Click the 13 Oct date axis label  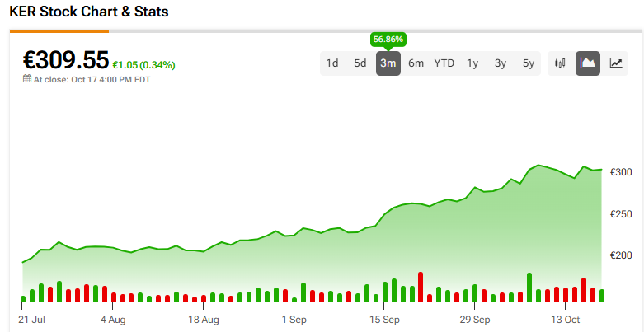point(566,319)
